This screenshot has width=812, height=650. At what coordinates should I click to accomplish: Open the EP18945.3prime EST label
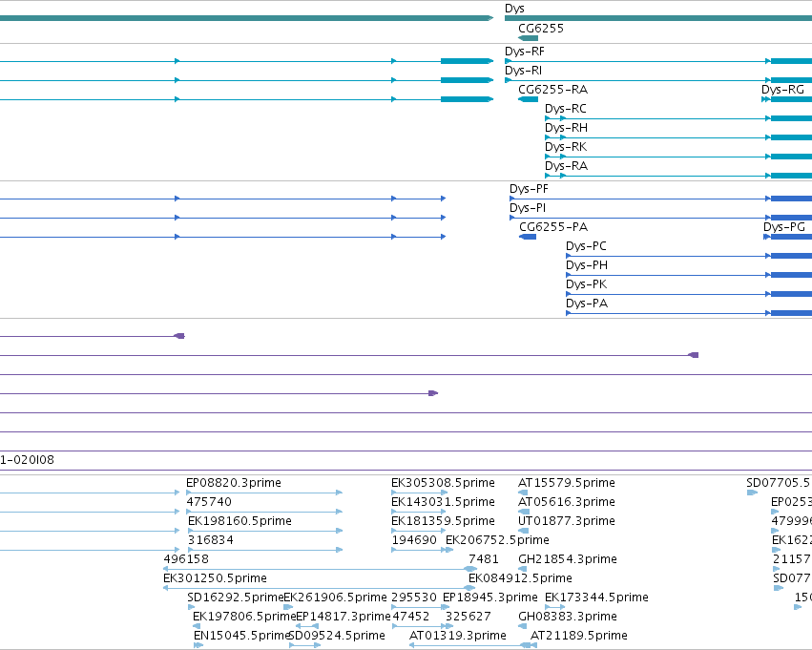(489, 598)
